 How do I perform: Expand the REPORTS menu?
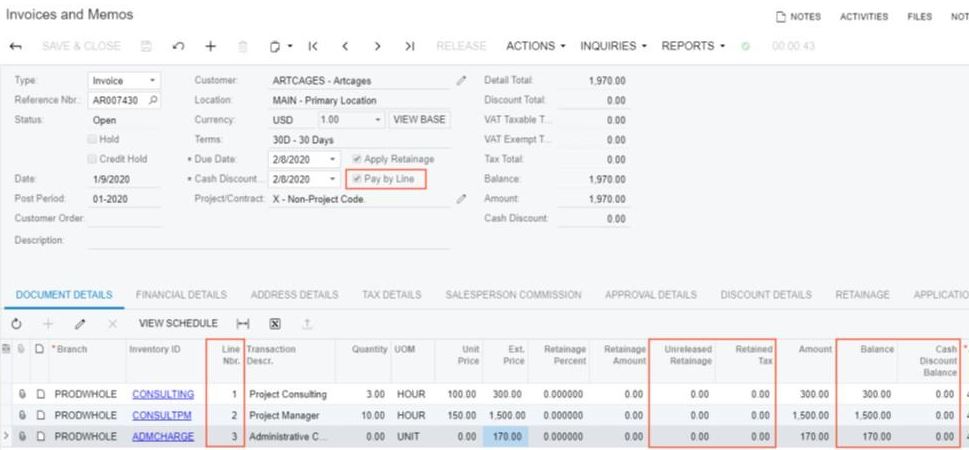click(693, 46)
